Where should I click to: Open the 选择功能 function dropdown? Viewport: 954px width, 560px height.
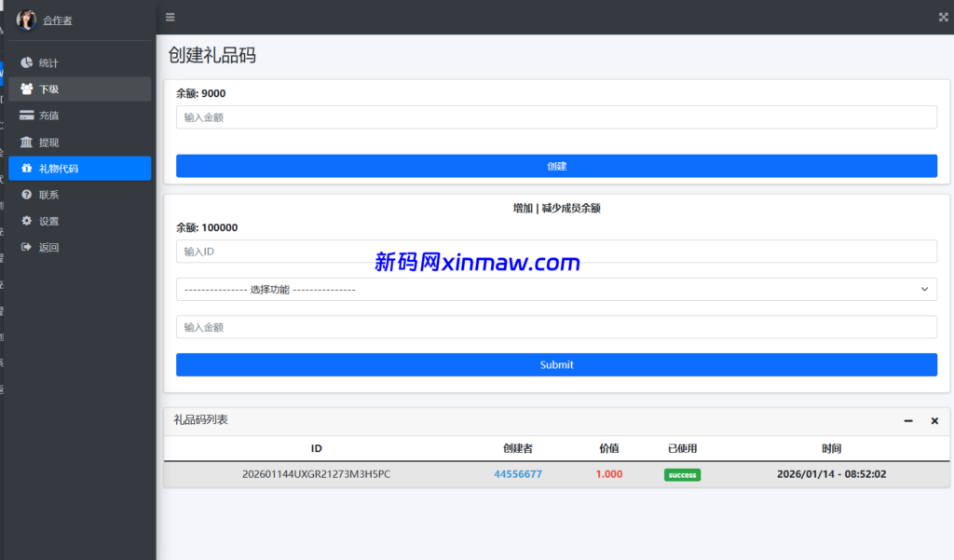coord(556,289)
